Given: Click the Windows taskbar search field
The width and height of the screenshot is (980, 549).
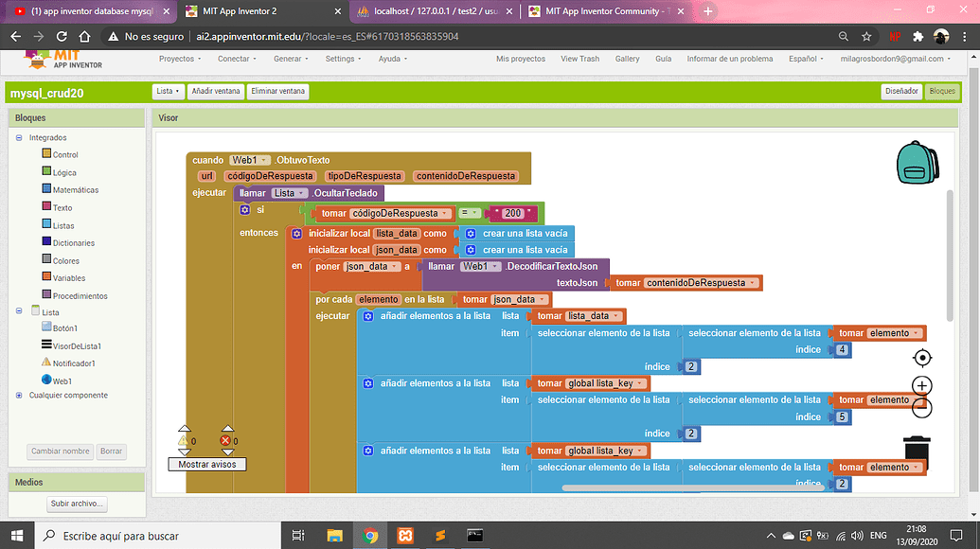Looking at the screenshot, I should (161, 536).
